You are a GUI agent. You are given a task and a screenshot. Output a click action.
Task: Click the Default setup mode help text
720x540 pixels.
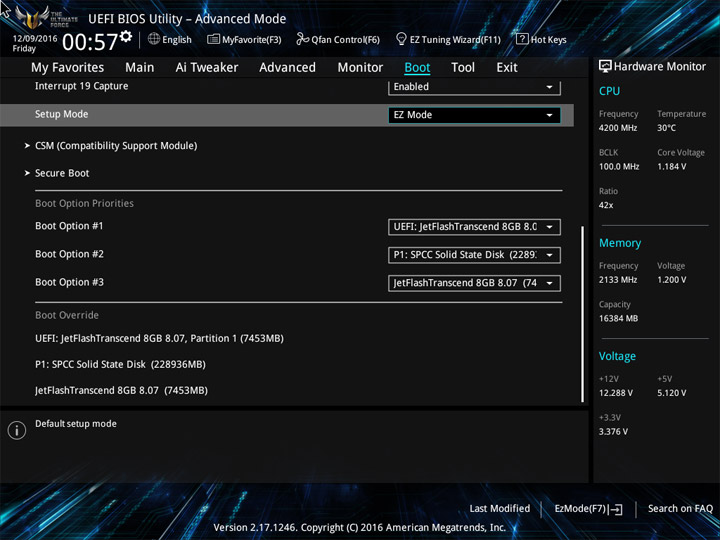pos(76,424)
